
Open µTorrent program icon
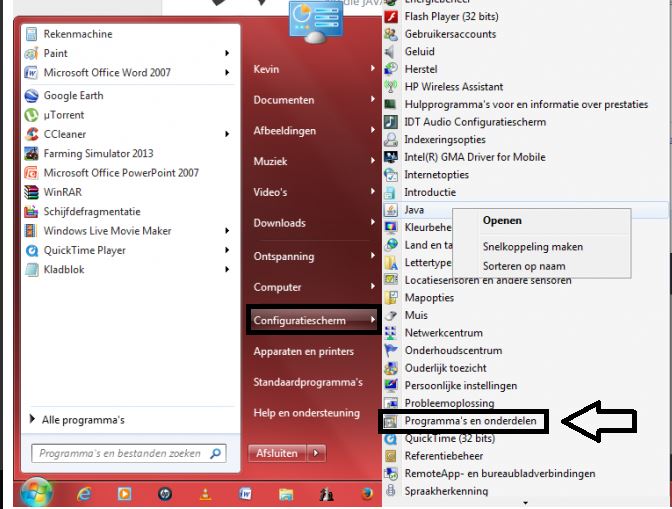[32, 115]
